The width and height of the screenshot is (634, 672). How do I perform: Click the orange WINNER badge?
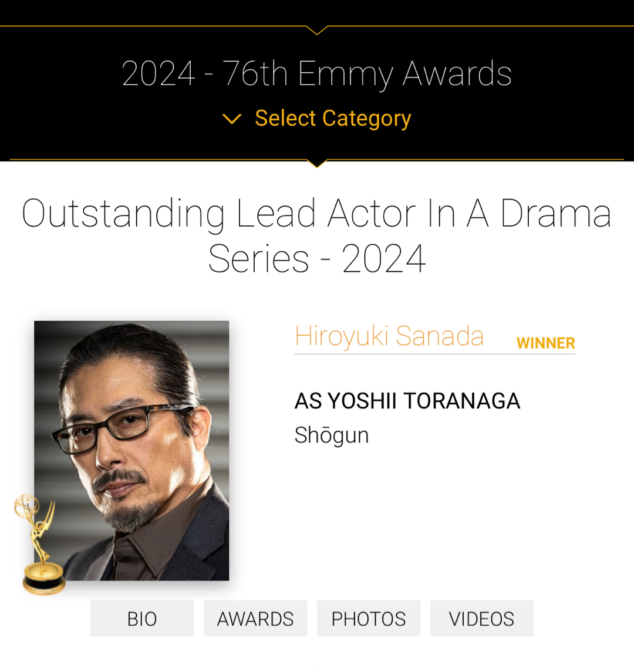coord(545,343)
